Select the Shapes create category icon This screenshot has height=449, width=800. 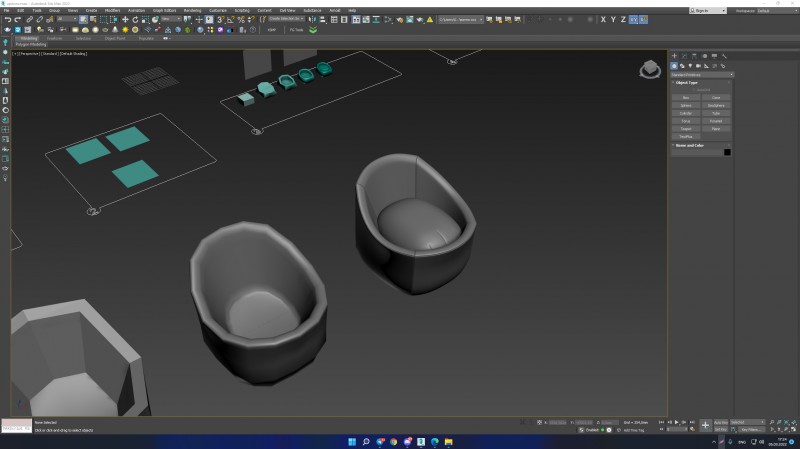[x=682, y=66]
